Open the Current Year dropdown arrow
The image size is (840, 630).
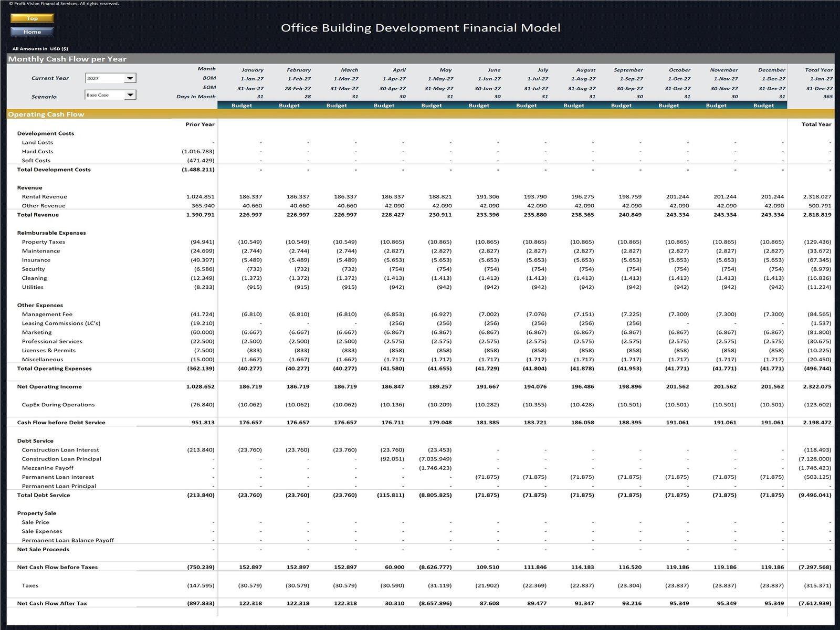[x=130, y=78]
